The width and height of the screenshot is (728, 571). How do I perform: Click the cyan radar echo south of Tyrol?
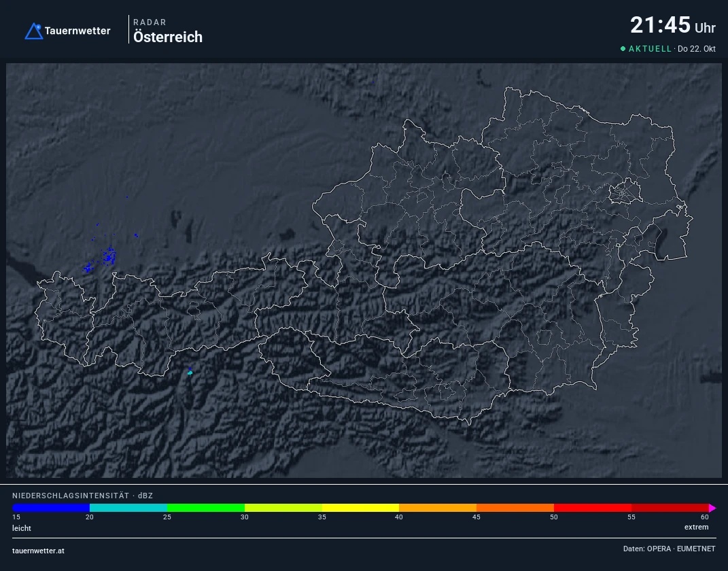(x=190, y=373)
